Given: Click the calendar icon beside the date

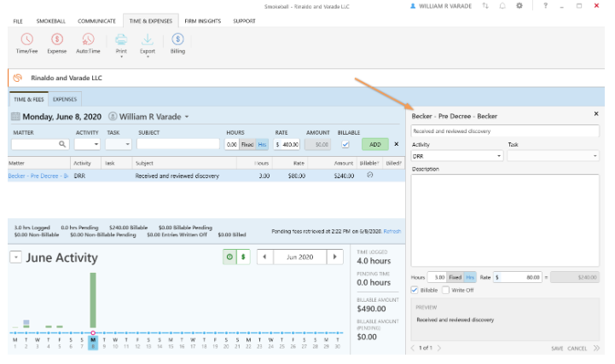Looking at the screenshot, I should (x=15, y=117).
